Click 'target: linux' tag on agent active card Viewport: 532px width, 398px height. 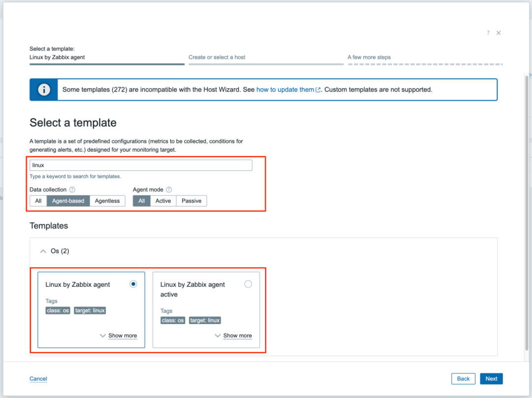pyautogui.click(x=205, y=320)
